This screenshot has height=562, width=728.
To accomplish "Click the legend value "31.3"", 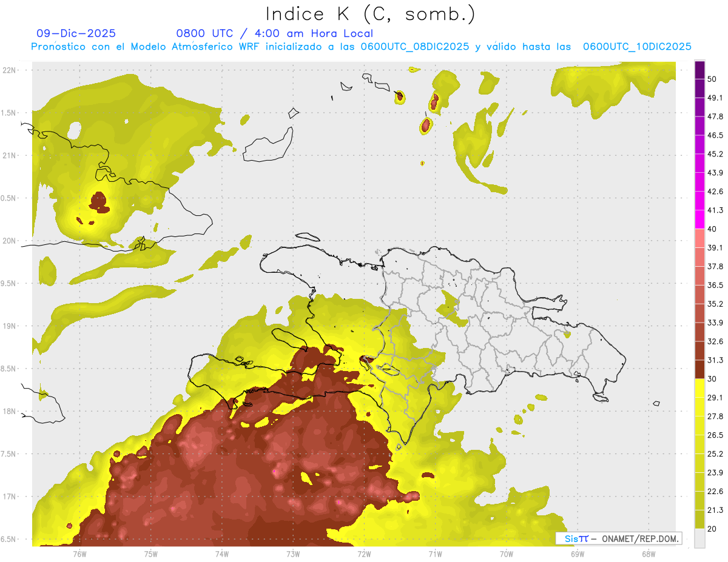I will (x=715, y=360).
